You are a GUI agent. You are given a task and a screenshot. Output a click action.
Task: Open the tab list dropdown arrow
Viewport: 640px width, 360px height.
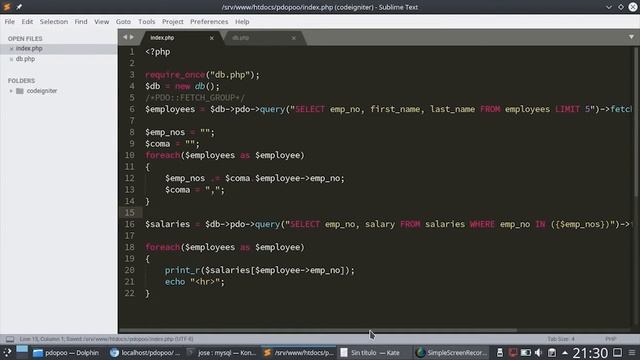pos(631,37)
